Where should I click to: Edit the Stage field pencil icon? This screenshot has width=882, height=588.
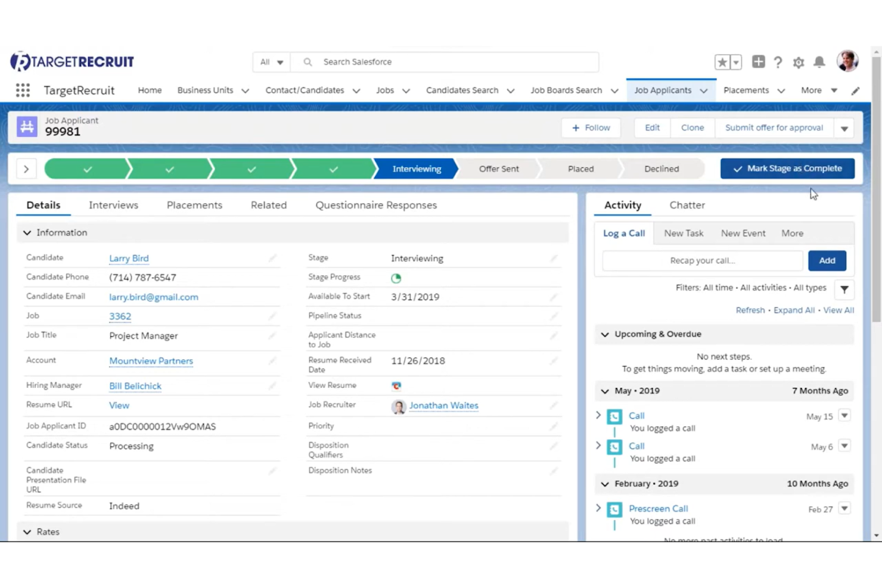click(x=554, y=258)
